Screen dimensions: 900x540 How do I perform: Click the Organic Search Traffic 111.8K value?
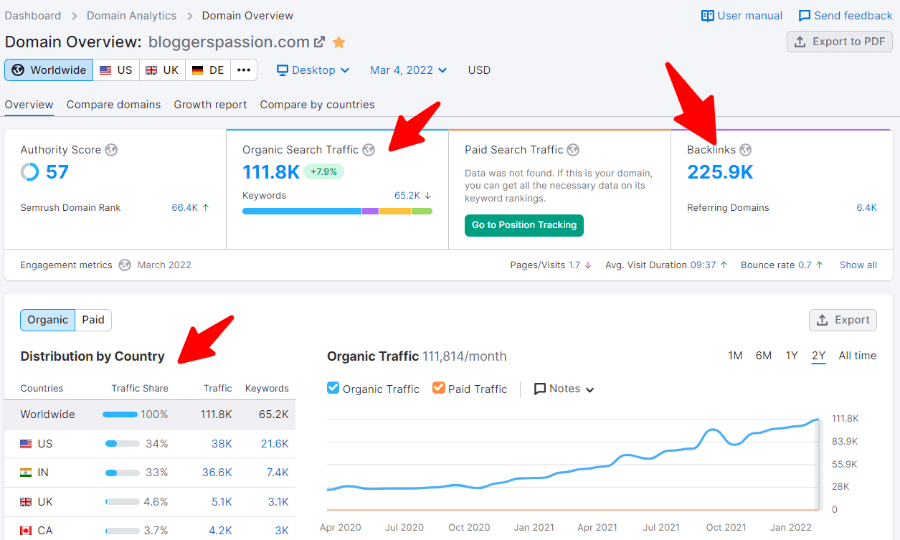click(x=271, y=172)
